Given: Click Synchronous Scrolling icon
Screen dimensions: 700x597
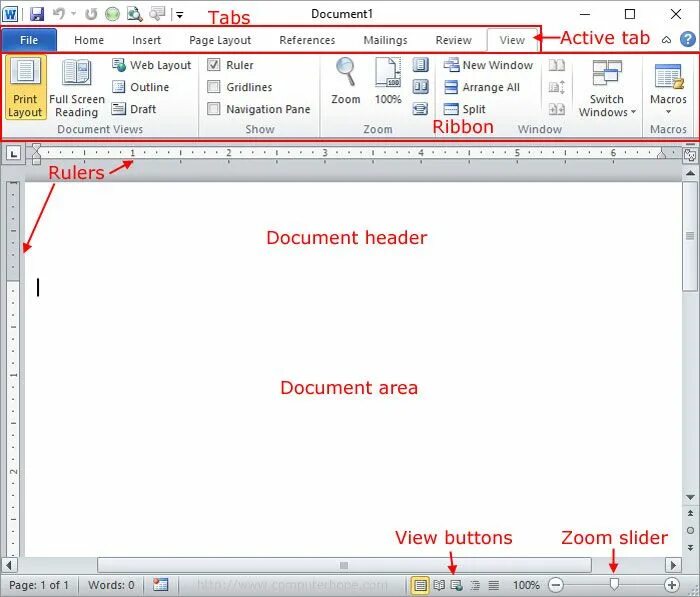Looking at the screenshot, I should (x=557, y=87).
